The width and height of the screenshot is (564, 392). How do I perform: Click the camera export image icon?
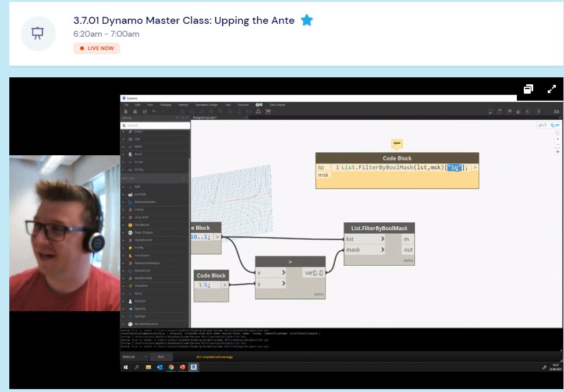(556, 112)
